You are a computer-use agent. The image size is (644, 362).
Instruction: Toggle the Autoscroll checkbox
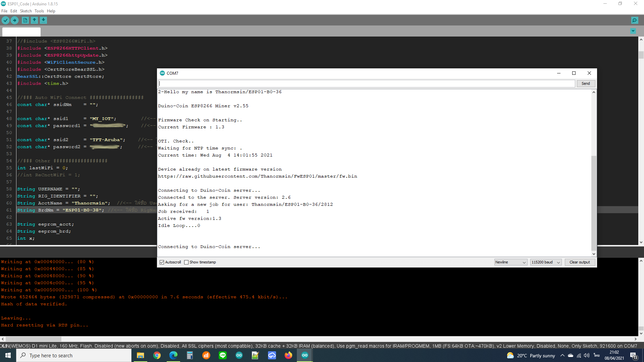tap(162, 262)
